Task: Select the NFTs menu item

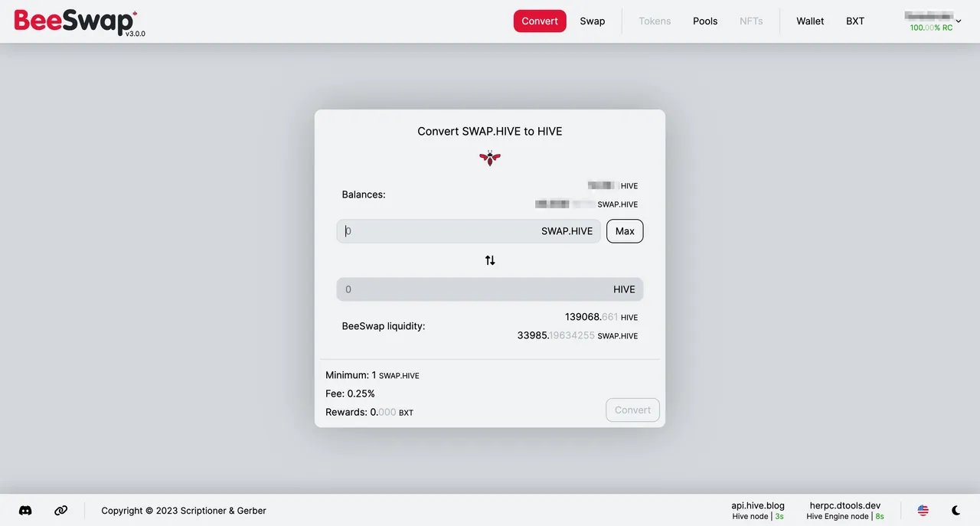Action: 751,21
